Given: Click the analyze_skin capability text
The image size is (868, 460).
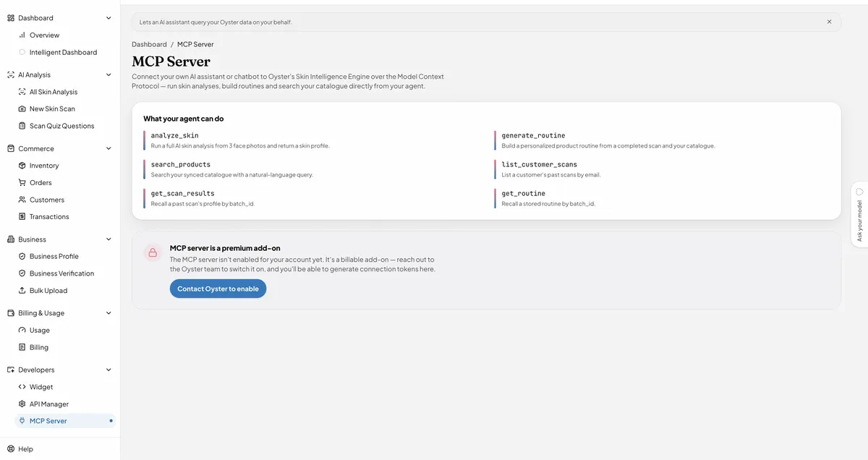Looking at the screenshot, I should point(174,135).
